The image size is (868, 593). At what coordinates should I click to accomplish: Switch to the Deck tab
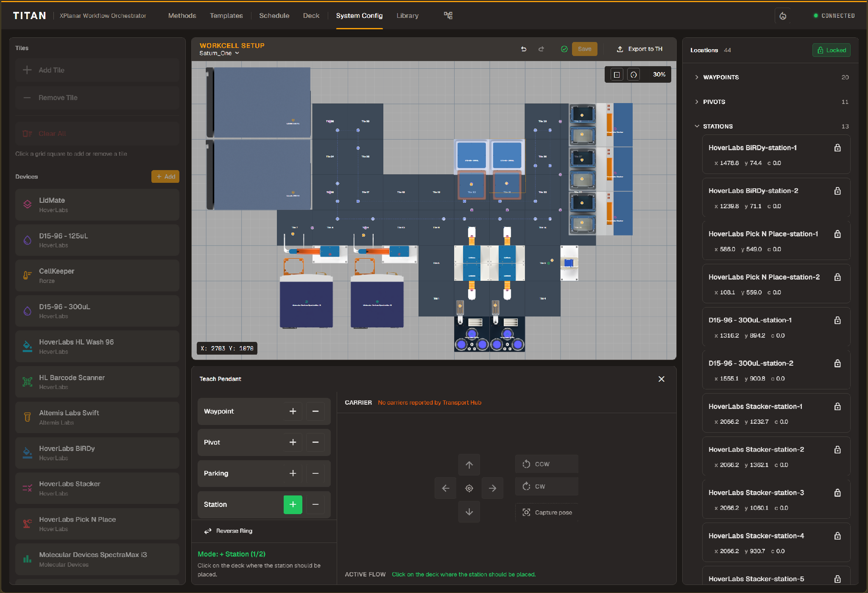click(x=311, y=16)
